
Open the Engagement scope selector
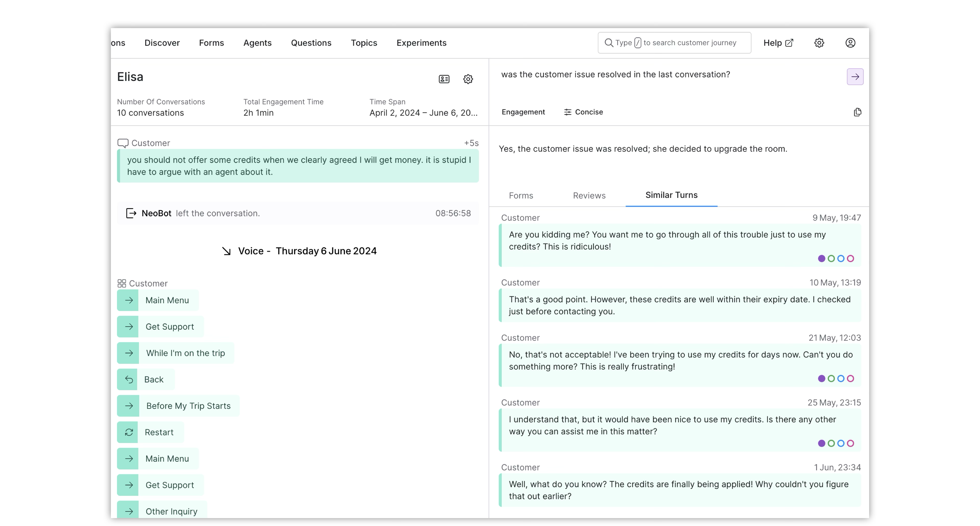(523, 112)
